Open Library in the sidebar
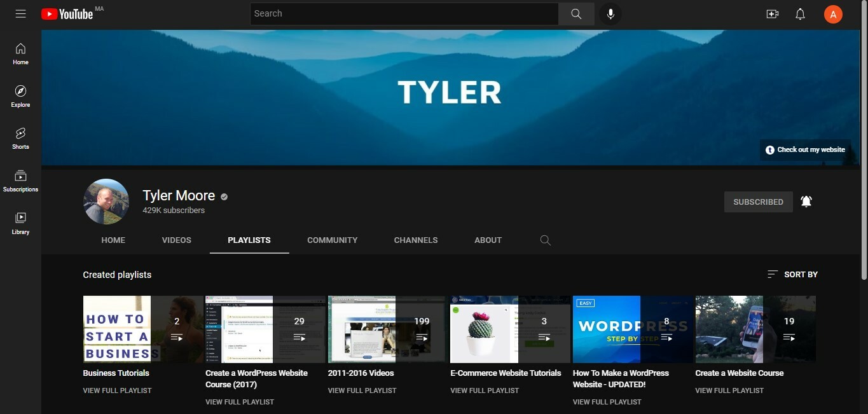868x414 pixels. [x=20, y=223]
